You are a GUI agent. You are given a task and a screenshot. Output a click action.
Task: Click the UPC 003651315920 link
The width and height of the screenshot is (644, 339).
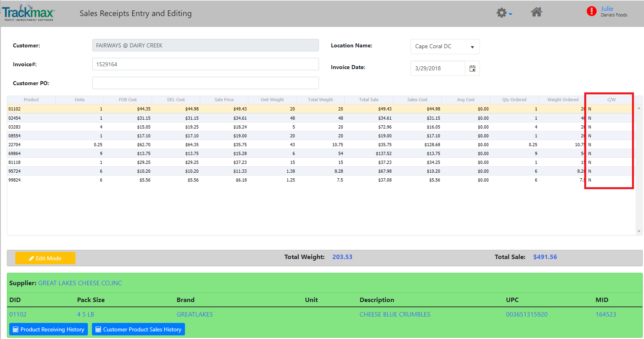526,314
